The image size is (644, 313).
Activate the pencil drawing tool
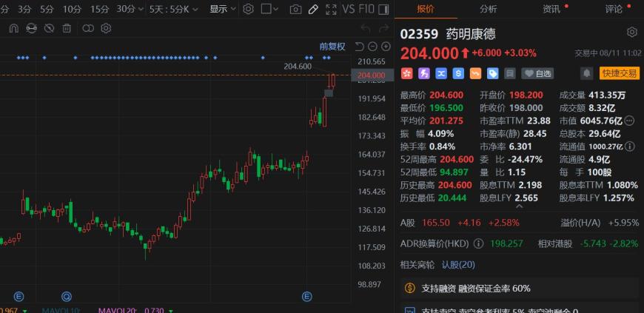313,9
